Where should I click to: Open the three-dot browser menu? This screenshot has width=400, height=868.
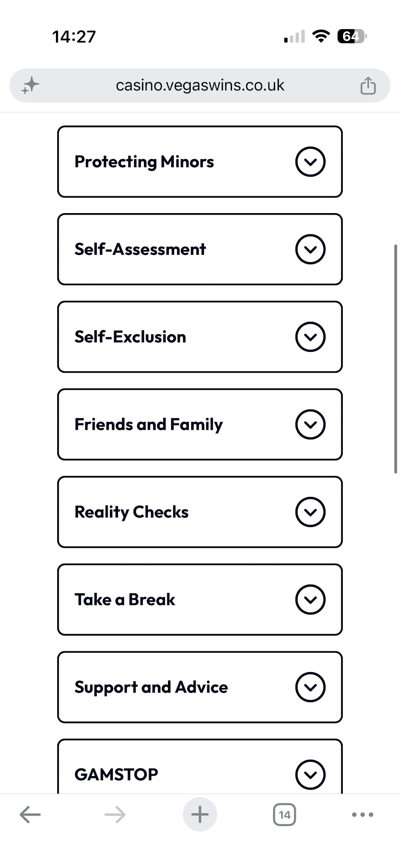[x=363, y=814]
